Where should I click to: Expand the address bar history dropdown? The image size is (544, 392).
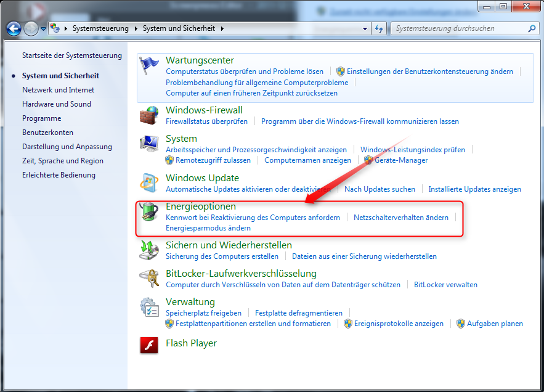point(365,29)
